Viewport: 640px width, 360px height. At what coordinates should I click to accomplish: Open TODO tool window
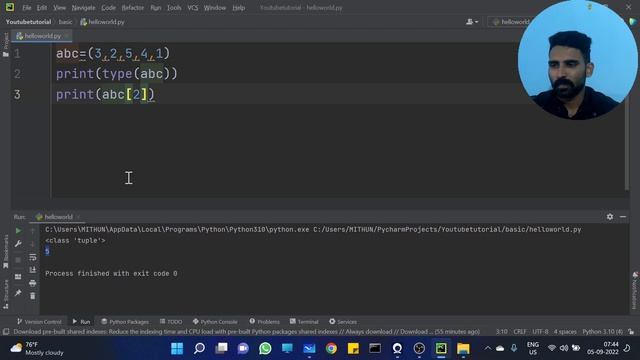pos(171,322)
